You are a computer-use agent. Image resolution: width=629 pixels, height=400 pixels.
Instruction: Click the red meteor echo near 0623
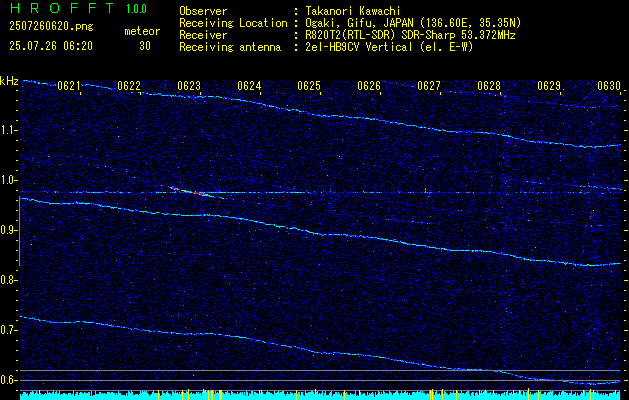click(x=197, y=193)
